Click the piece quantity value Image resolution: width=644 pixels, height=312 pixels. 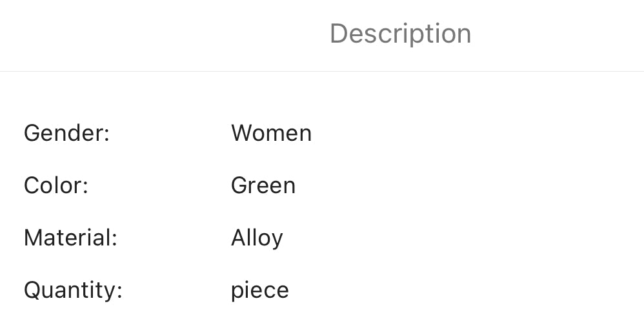[259, 290]
